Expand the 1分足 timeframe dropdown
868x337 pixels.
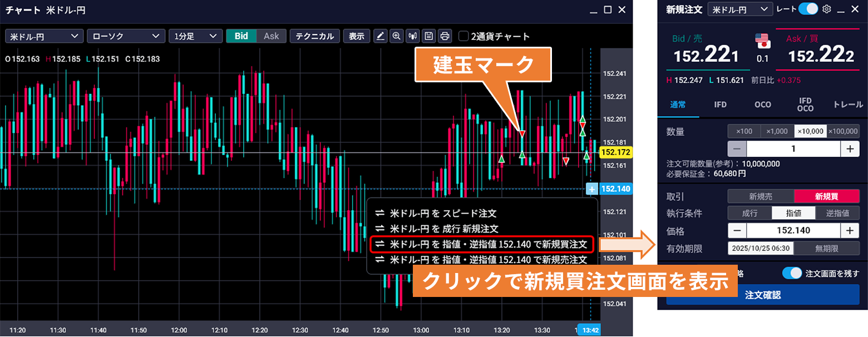click(x=195, y=36)
